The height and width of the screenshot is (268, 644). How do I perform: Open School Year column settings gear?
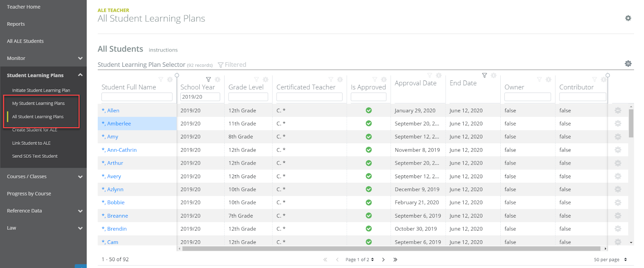217,80
